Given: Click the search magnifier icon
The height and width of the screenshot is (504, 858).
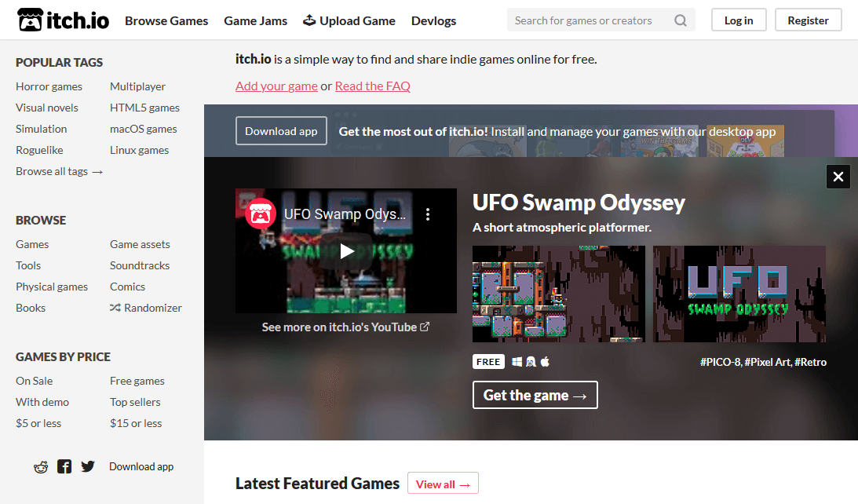Looking at the screenshot, I should point(680,20).
